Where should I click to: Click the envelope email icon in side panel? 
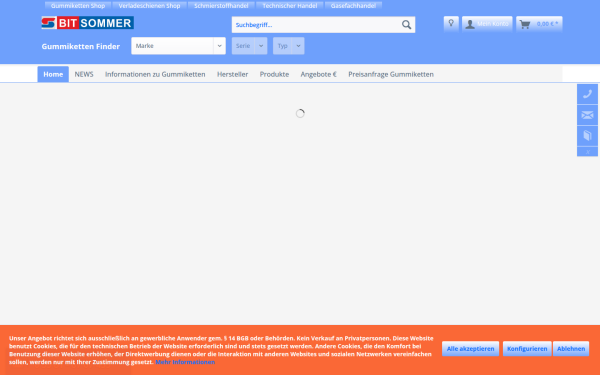pos(587,115)
